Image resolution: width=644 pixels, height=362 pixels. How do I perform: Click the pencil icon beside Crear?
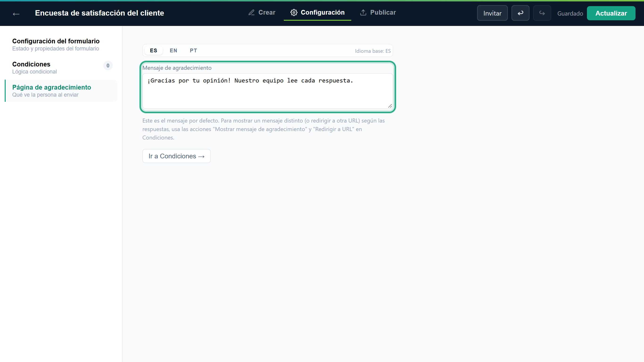coord(252,12)
